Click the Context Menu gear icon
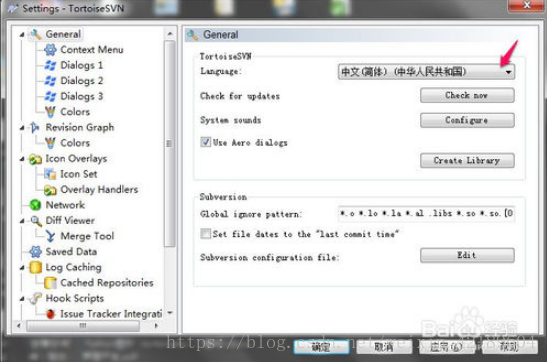This screenshot has width=547, height=362. 50,50
